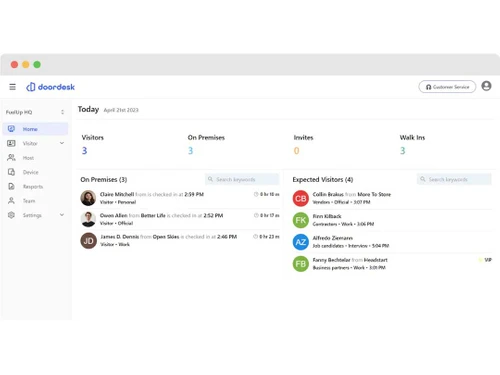Click the yellow macOS minimize dot

pyautogui.click(x=26, y=65)
